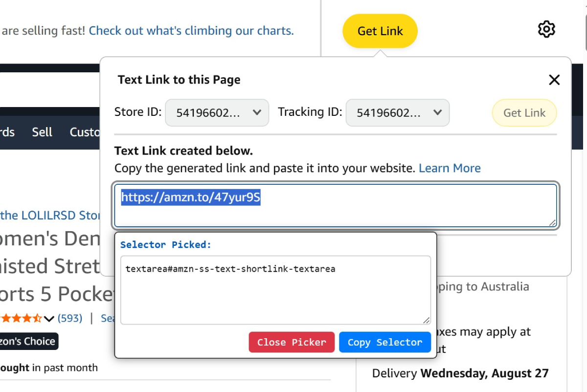This screenshot has height=392, width=587.
Task: Close the Text Link popup
Action: [x=554, y=80]
